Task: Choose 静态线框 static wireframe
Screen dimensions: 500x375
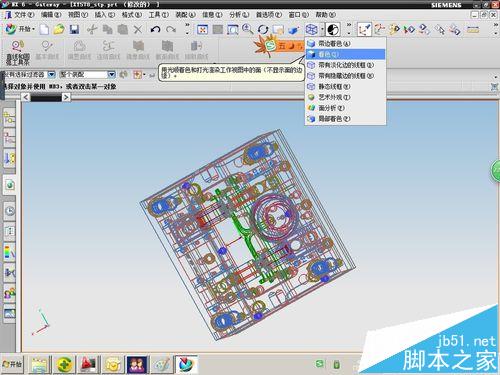Action: point(345,86)
